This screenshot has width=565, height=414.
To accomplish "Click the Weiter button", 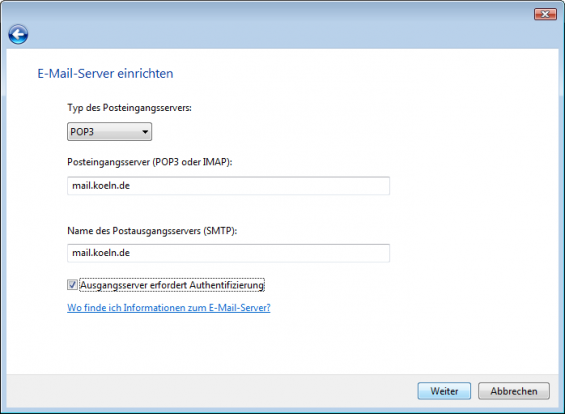I will (444, 391).
